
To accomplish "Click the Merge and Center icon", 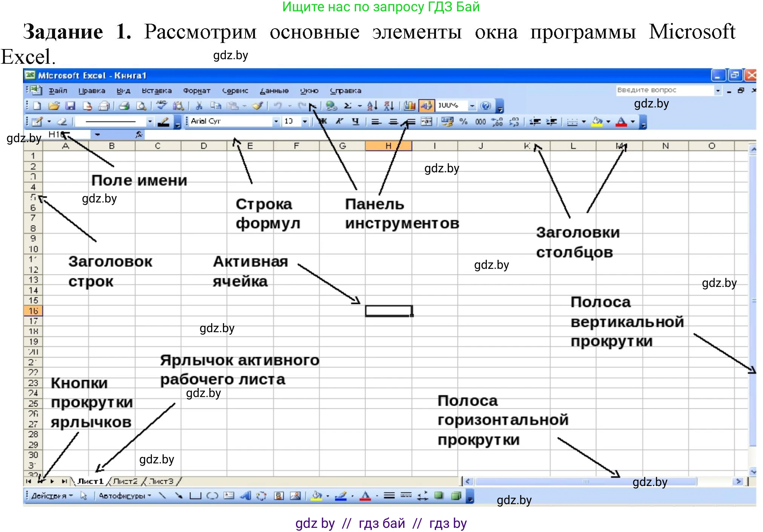I will point(426,122).
